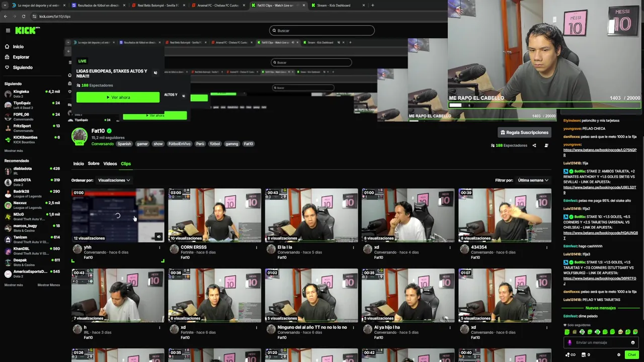Open three-dot menu for clip 'El la l la'
Image resolution: width=644 pixels, height=362 pixels.
[353, 247]
